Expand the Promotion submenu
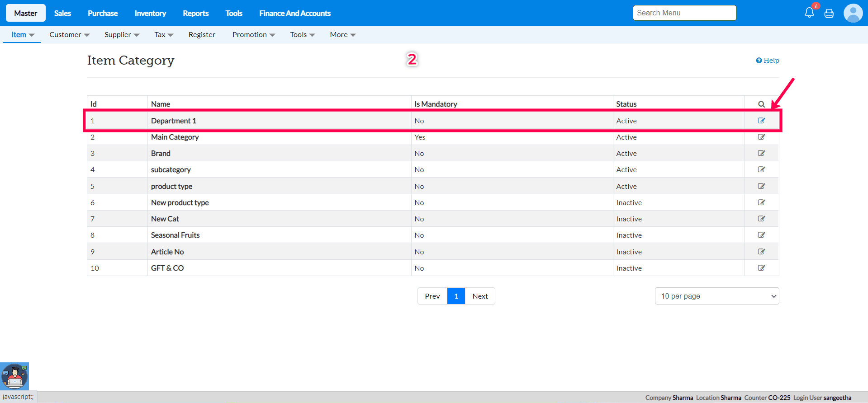Screen dimensions: 868x403 click(x=253, y=35)
